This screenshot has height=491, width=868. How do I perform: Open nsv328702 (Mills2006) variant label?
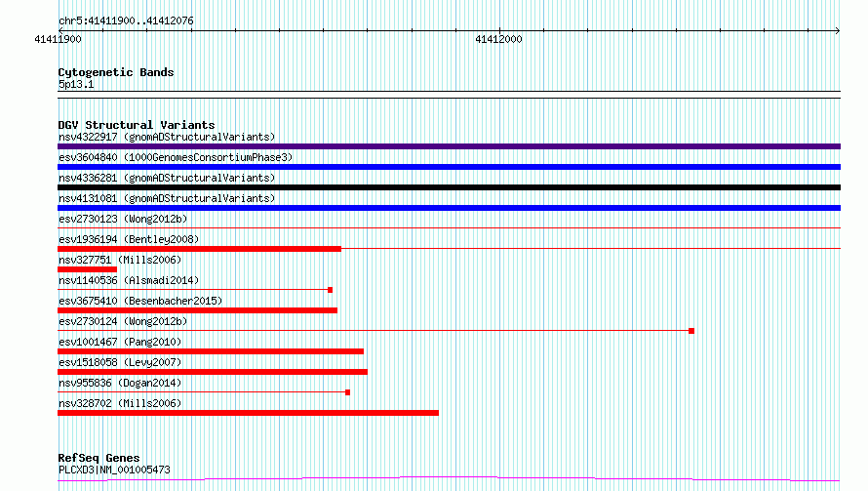click(x=120, y=403)
